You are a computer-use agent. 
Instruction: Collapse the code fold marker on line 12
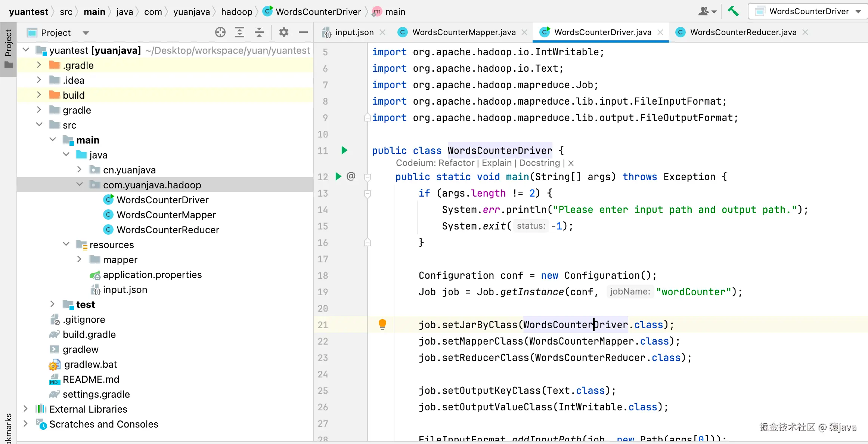click(368, 177)
